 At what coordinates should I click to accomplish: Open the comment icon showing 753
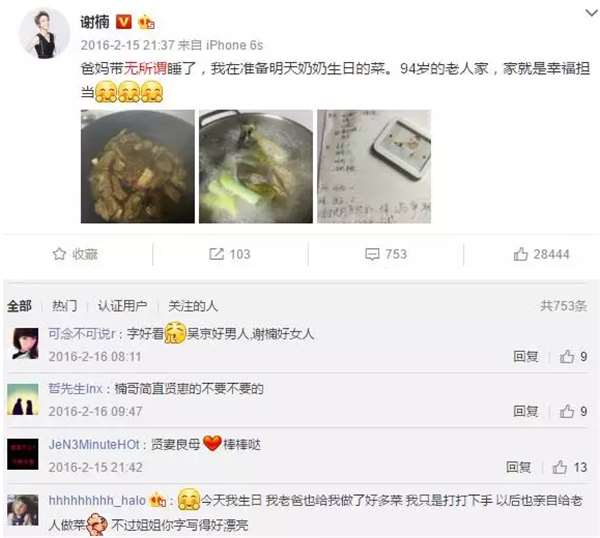(372, 254)
